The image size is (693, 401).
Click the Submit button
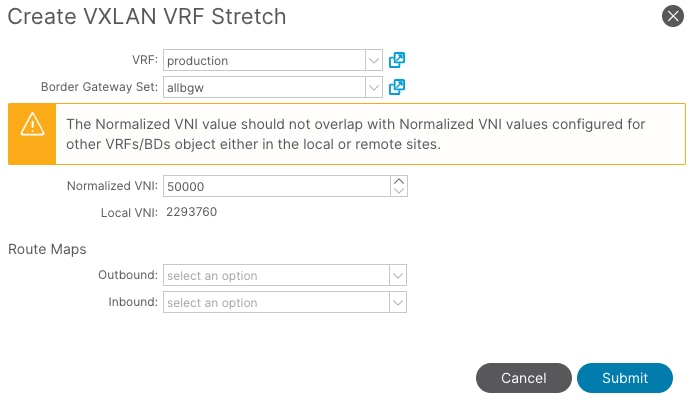point(625,378)
